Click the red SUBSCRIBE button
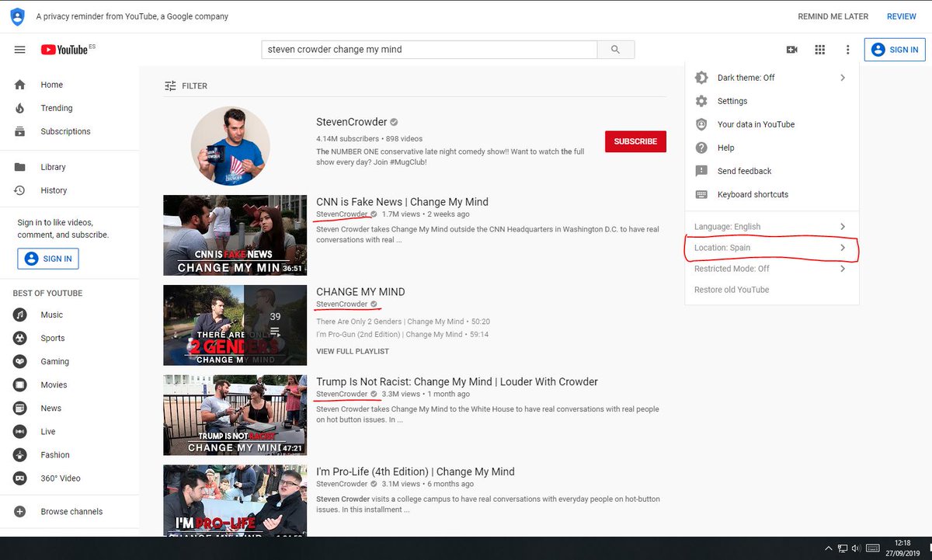Image resolution: width=932 pixels, height=560 pixels. pos(635,141)
